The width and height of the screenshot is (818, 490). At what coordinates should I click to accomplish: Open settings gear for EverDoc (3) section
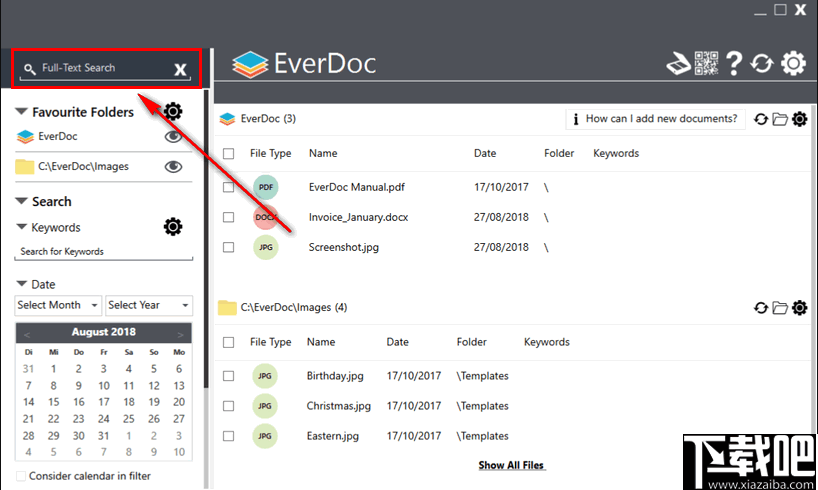click(799, 119)
